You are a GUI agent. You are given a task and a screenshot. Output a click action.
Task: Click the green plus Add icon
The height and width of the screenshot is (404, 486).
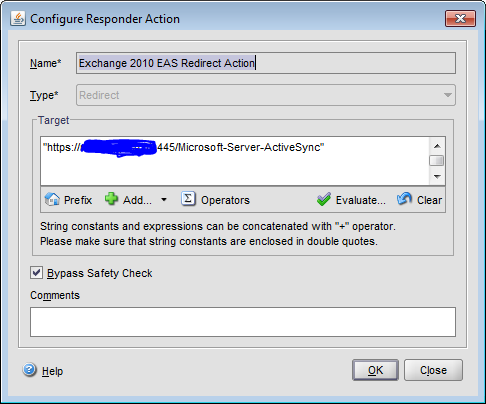pos(111,199)
